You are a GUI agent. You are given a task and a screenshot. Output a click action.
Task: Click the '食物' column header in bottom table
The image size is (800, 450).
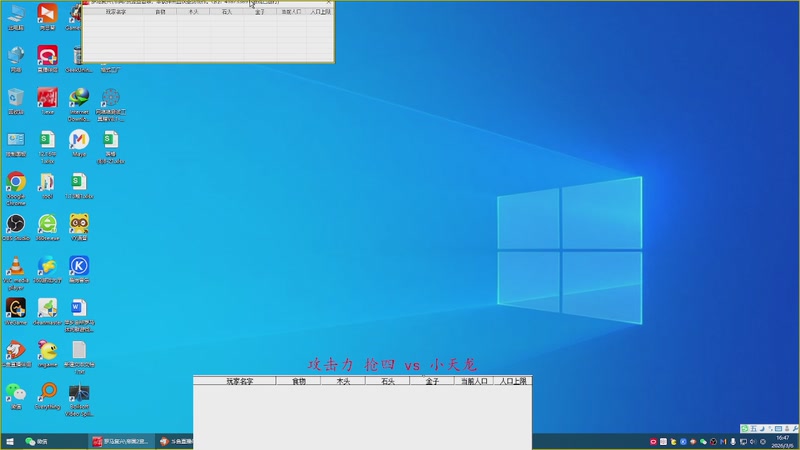click(x=298, y=381)
